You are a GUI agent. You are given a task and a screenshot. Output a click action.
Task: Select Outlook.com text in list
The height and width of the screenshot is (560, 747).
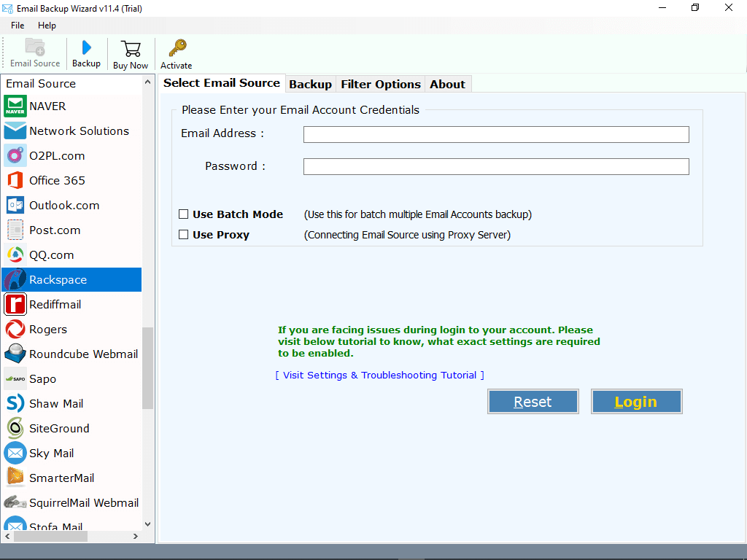coord(64,205)
